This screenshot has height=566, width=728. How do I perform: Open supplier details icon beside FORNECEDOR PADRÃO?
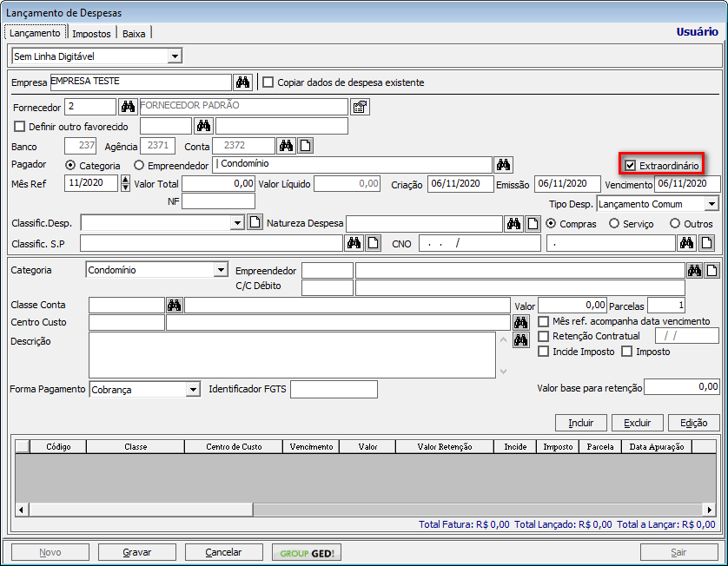tap(360, 107)
